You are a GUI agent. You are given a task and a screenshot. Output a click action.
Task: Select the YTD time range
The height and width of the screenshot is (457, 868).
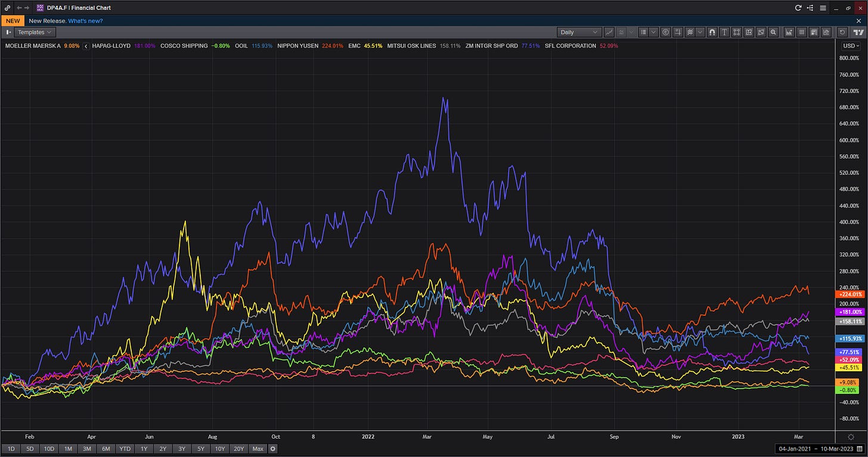pos(125,449)
